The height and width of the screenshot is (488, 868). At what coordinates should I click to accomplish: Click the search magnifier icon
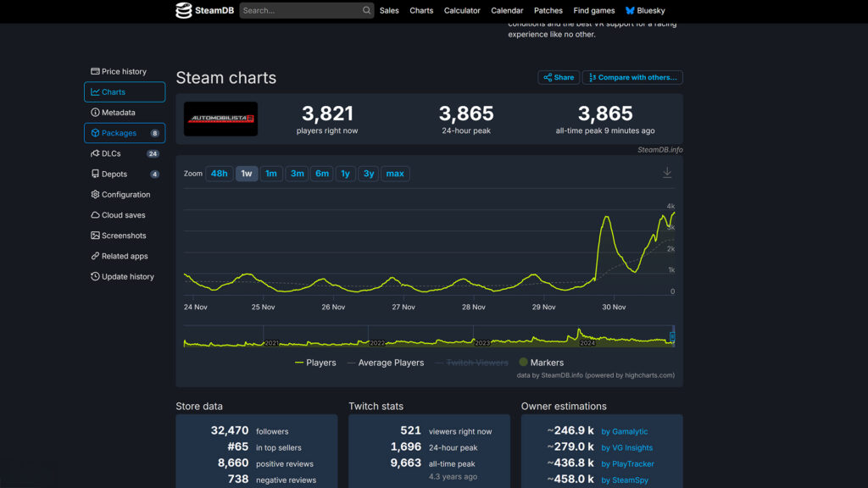366,11
